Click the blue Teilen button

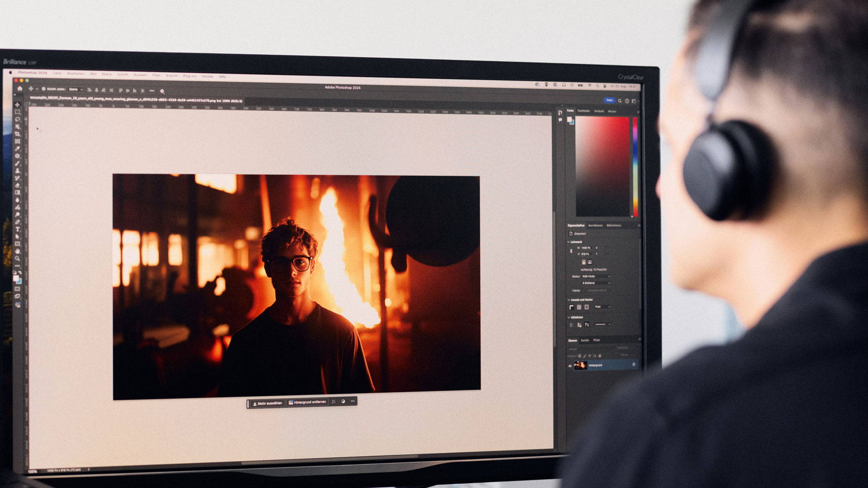609,100
